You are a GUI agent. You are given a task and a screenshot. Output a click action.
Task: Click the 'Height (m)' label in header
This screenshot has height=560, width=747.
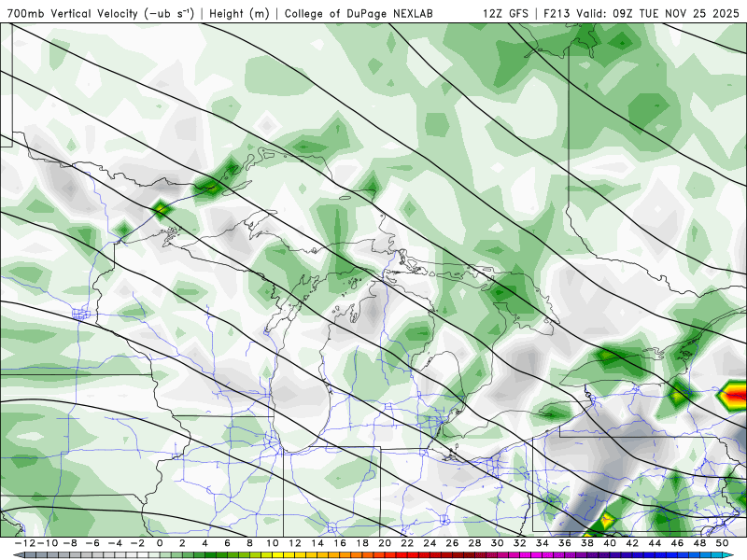[239, 13]
